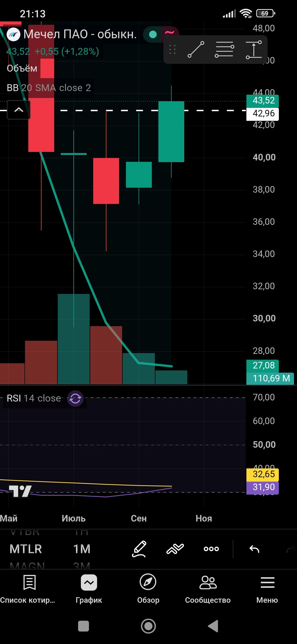Open the Список котир watchlist tab
The width and height of the screenshot is (297, 644).
(x=28, y=589)
